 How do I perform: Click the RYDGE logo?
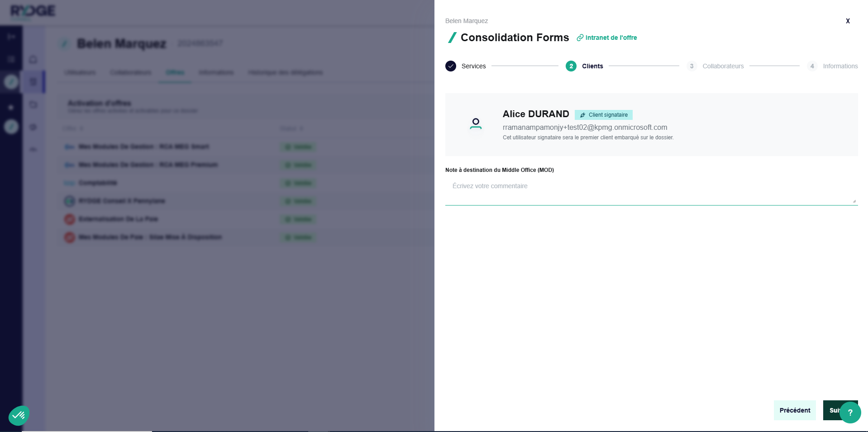(33, 11)
